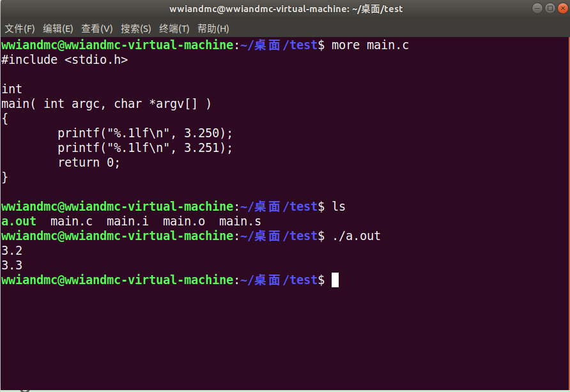Viewport: 570px width, 392px height.
Task: Click the a.out file name in ls output
Action: click(x=19, y=222)
